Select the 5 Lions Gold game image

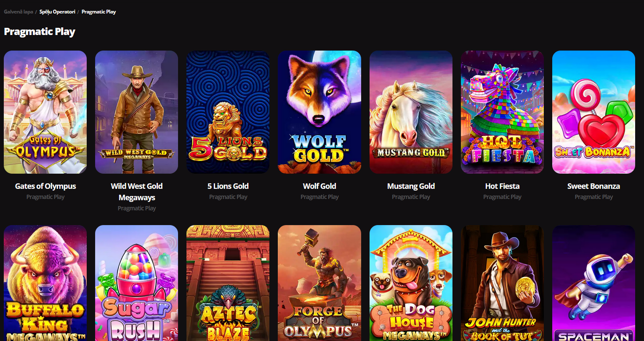(228, 112)
